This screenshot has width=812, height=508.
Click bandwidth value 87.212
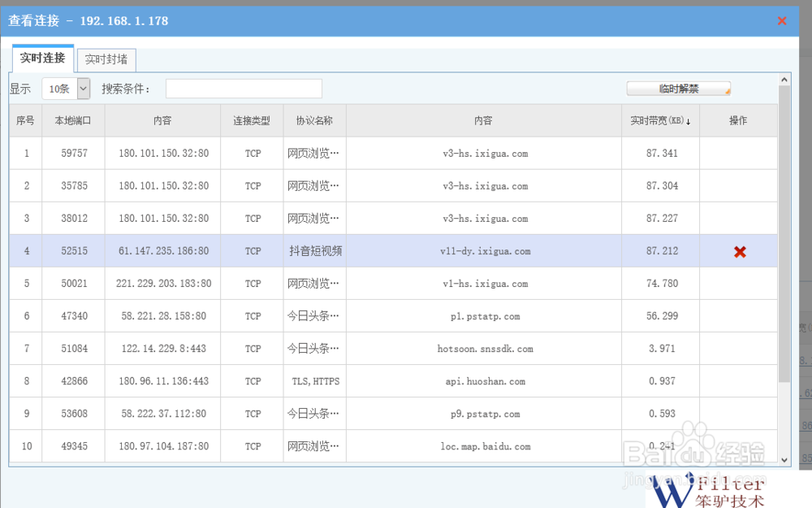(661, 251)
